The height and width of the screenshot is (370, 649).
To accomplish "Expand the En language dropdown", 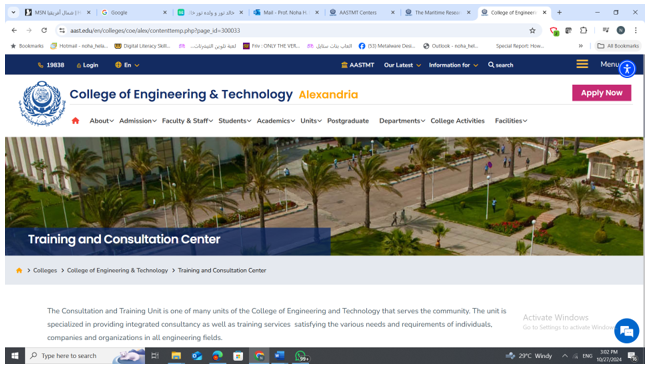I will point(127,65).
